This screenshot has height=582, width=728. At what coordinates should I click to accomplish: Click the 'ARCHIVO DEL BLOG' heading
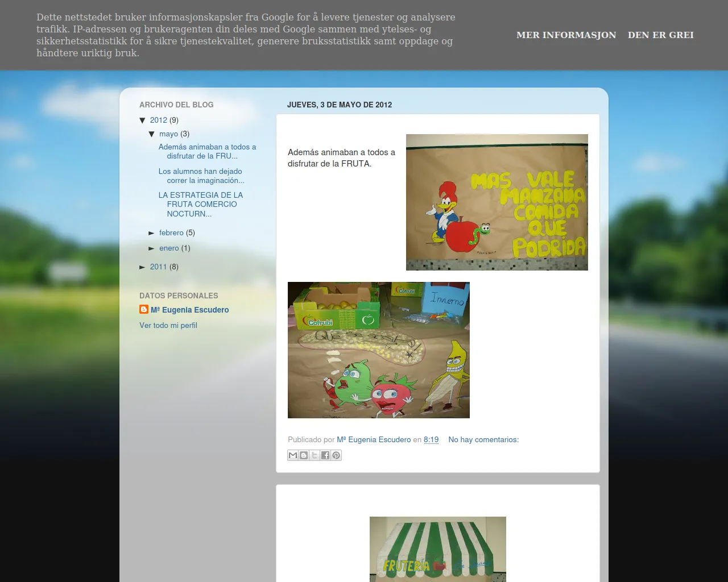176,105
